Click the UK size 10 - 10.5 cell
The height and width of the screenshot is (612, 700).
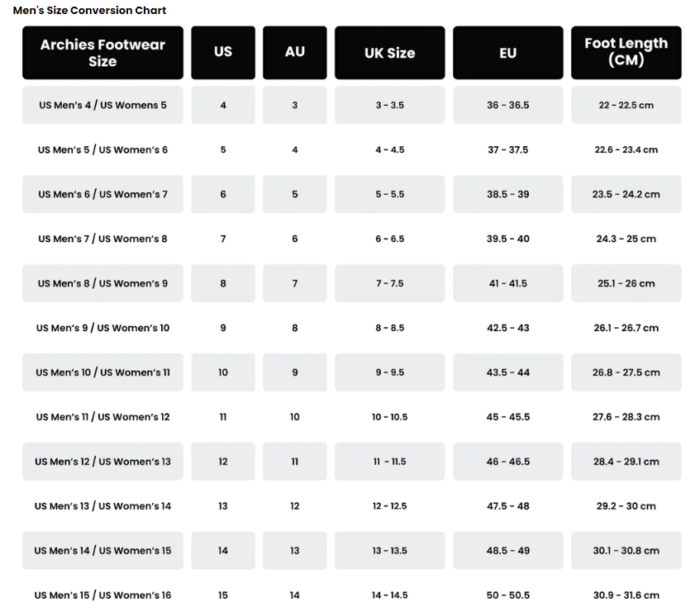point(389,417)
